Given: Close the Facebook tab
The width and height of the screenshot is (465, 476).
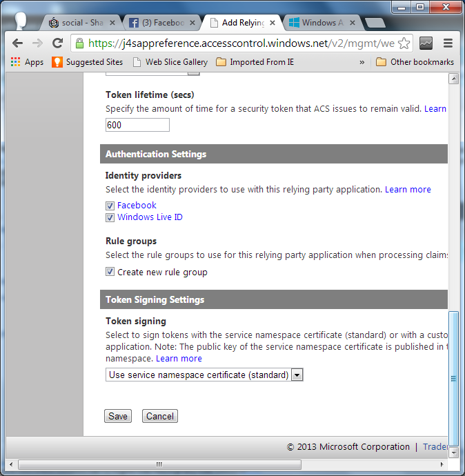Looking at the screenshot, I should (192, 23).
